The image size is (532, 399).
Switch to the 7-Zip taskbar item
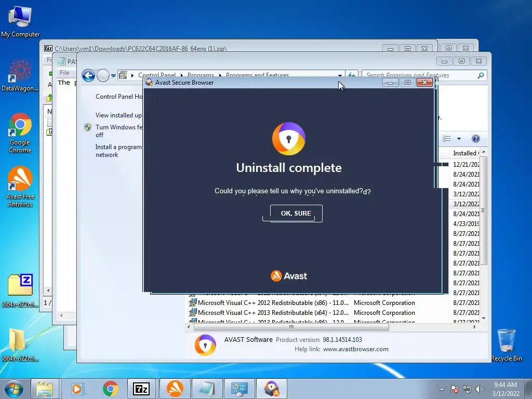141,389
